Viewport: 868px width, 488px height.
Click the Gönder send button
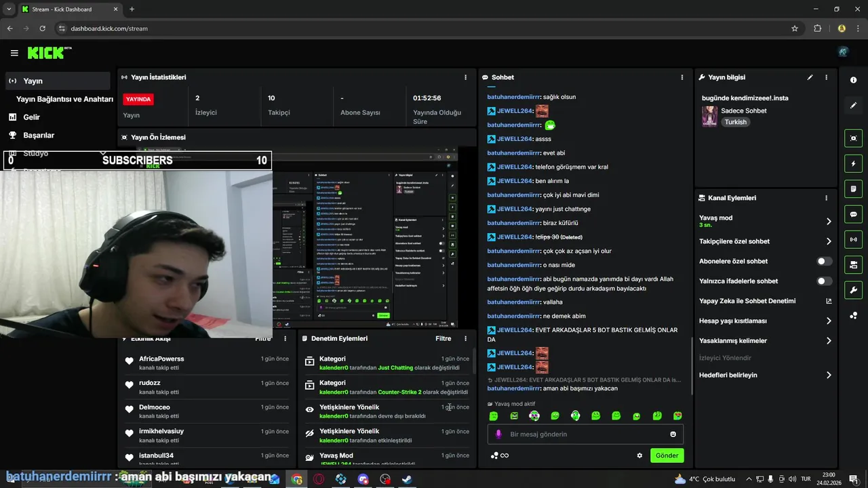coord(667,455)
